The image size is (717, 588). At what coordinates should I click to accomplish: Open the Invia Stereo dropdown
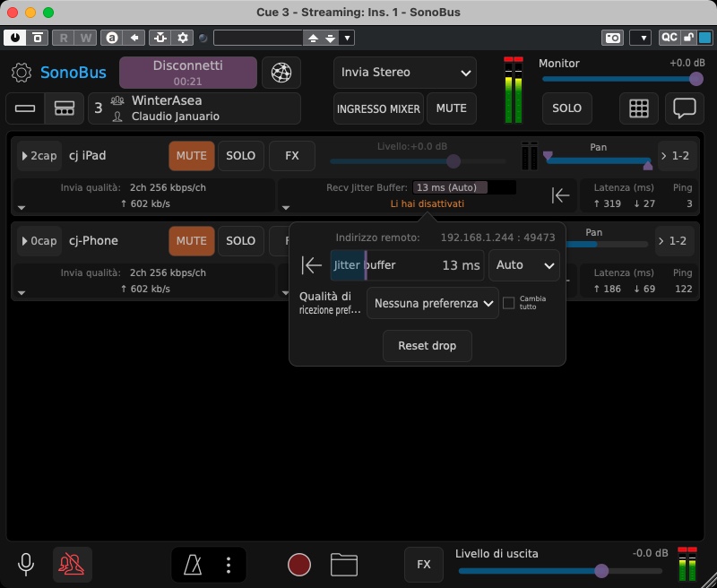point(405,73)
